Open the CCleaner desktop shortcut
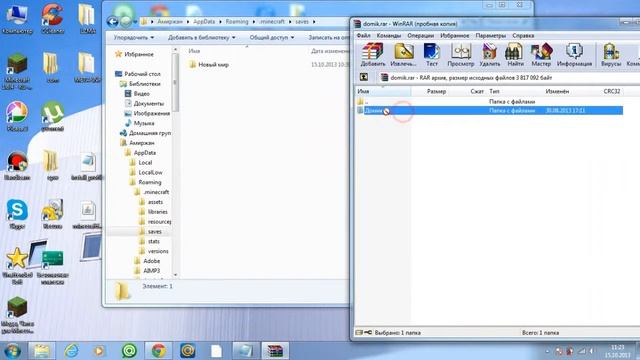This screenshot has width=640, height=360. coord(52,19)
